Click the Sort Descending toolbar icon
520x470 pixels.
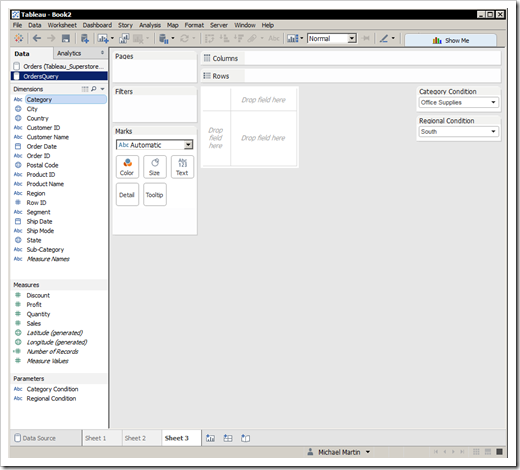tap(239, 39)
